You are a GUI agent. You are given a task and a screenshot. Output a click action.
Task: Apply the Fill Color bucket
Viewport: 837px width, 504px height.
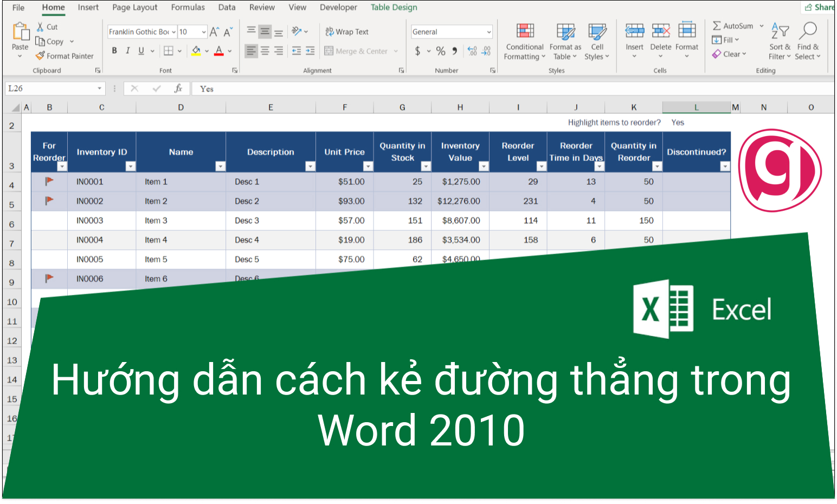196,50
